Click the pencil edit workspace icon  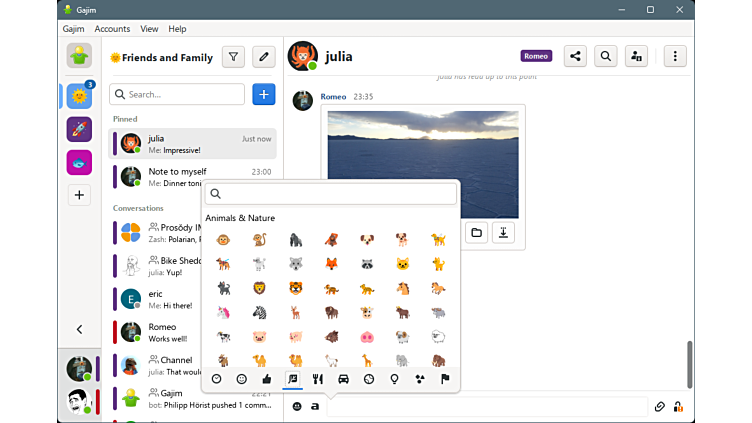(x=264, y=57)
